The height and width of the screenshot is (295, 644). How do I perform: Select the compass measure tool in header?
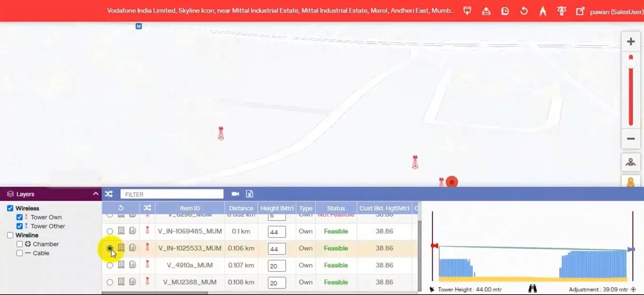(543, 11)
